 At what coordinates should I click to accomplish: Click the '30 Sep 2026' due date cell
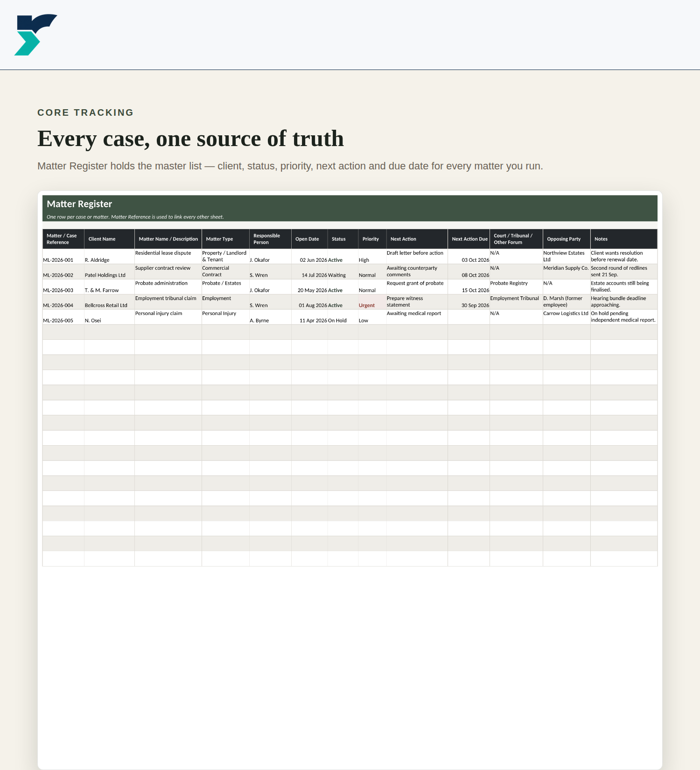pos(469,302)
